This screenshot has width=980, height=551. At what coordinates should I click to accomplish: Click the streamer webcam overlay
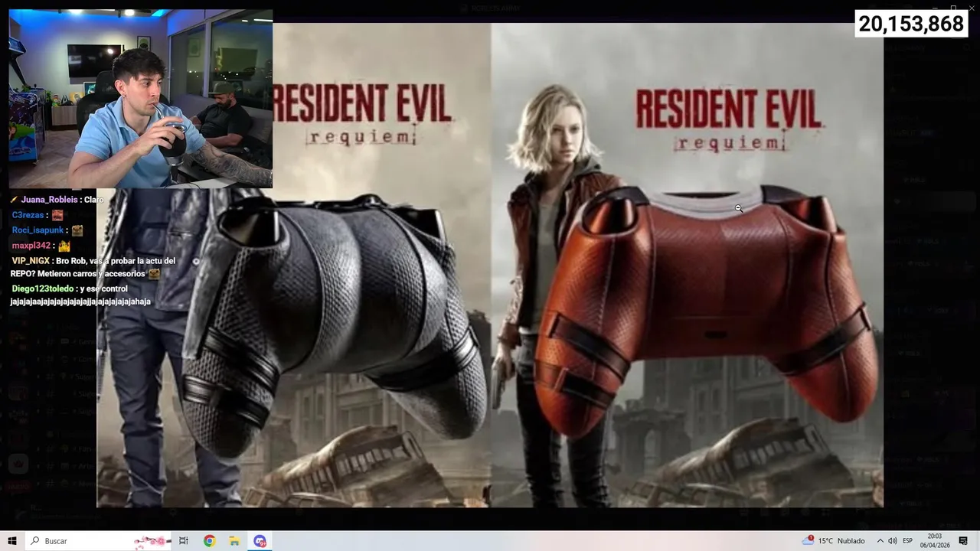click(x=140, y=99)
